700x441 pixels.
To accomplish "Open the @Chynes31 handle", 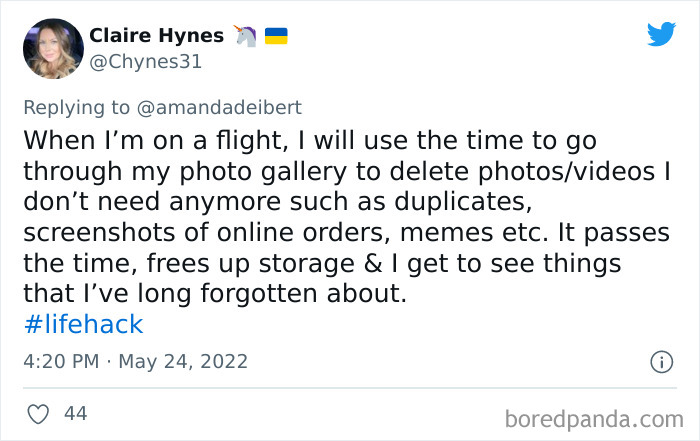I will (146, 62).
